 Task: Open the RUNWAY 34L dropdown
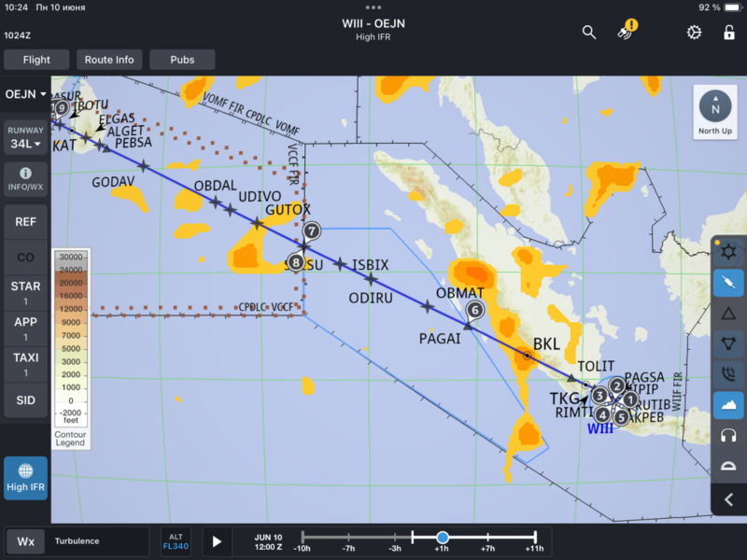pos(25,136)
